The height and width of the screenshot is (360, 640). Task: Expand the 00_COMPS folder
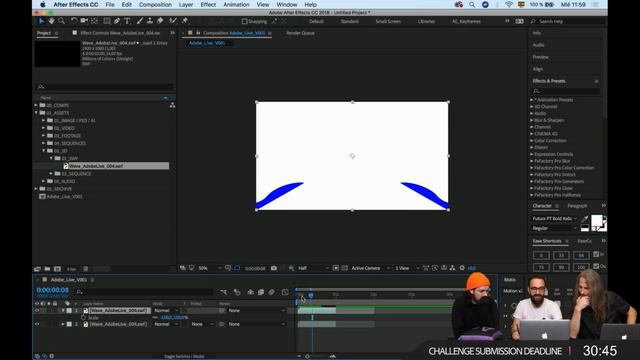[x=36, y=105]
